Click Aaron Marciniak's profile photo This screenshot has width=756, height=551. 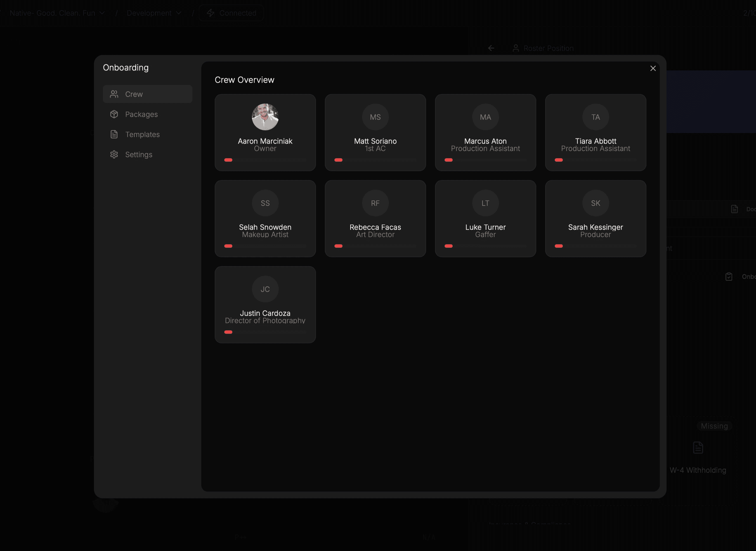point(265,117)
